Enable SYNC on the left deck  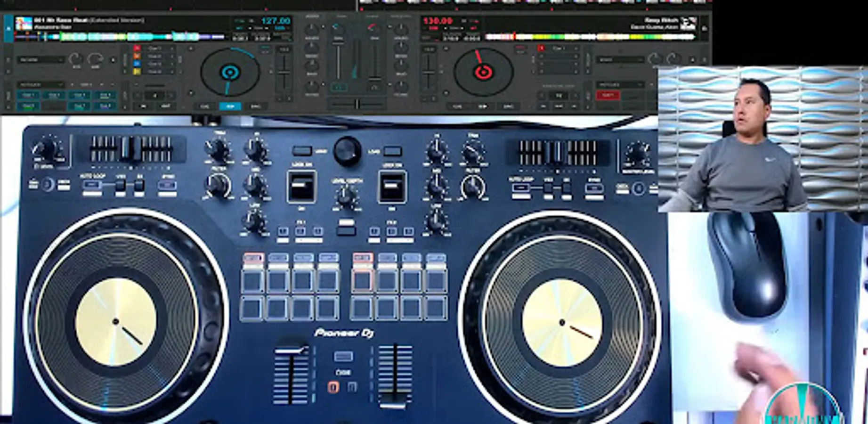click(256, 106)
